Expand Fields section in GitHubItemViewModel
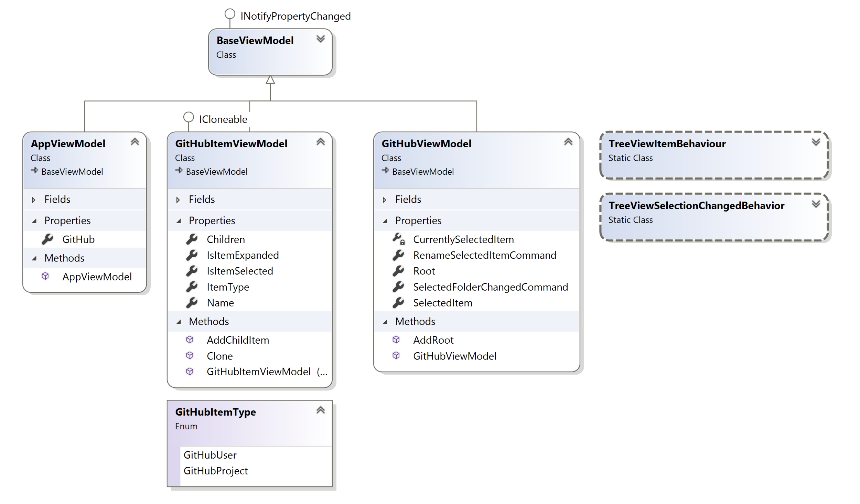The image size is (860, 504). [x=178, y=200]
